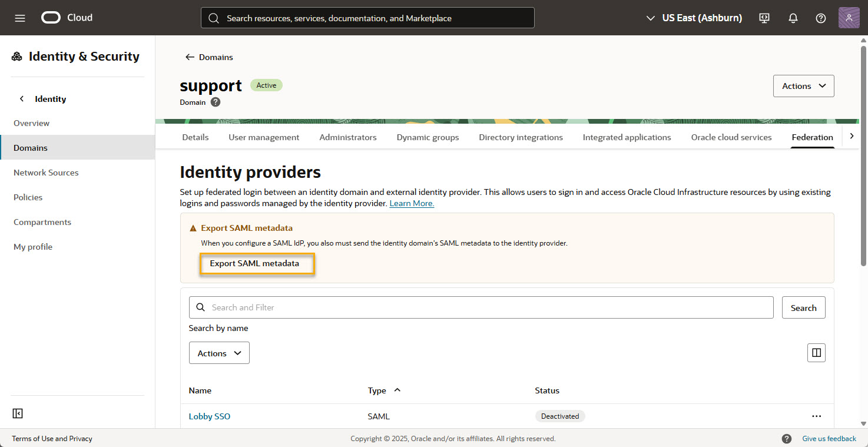Click the Identity & Security service icon
This screenshot has height=447, width=868.
(x=17, y=57)
